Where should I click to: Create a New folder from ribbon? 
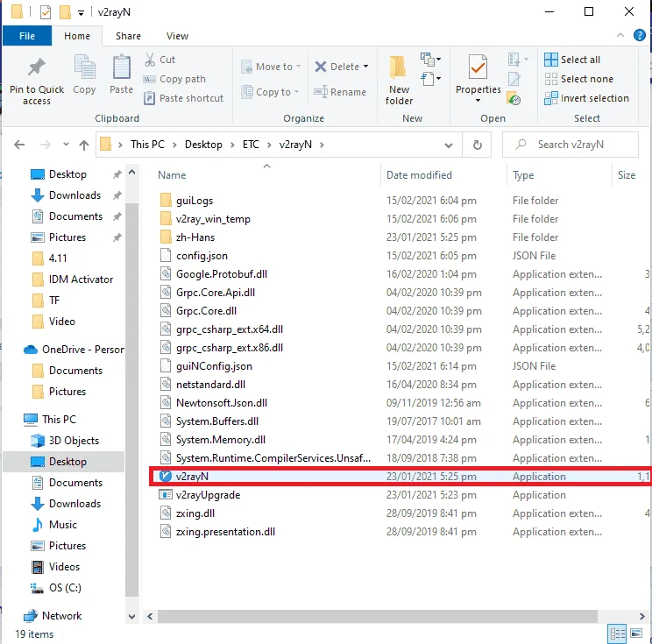pos(399,81)
